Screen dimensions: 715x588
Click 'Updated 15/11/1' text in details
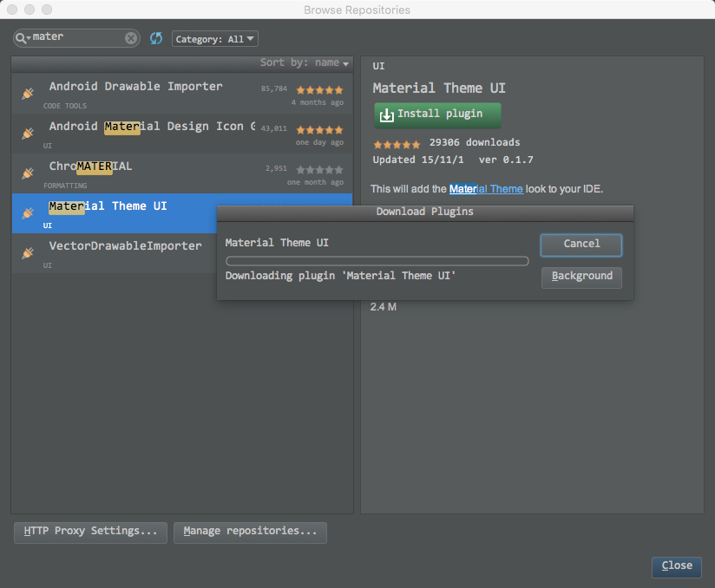coord(418,160)
